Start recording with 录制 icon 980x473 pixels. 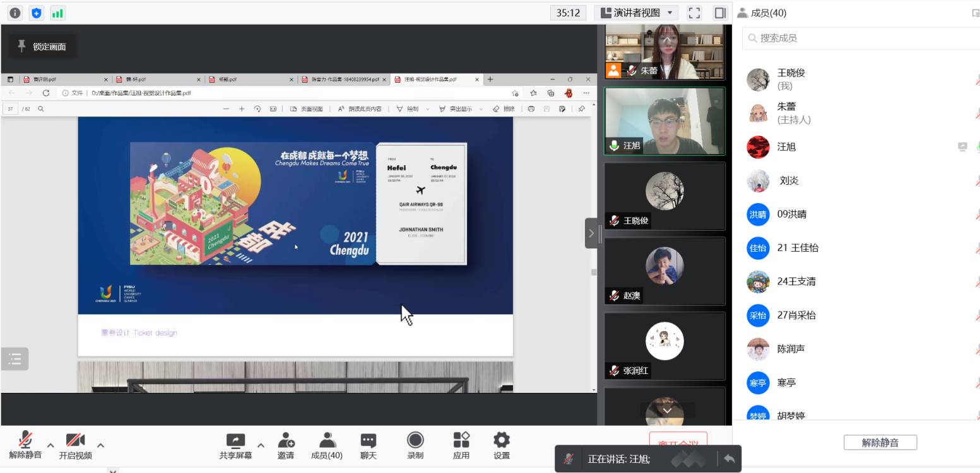(415, 445)
